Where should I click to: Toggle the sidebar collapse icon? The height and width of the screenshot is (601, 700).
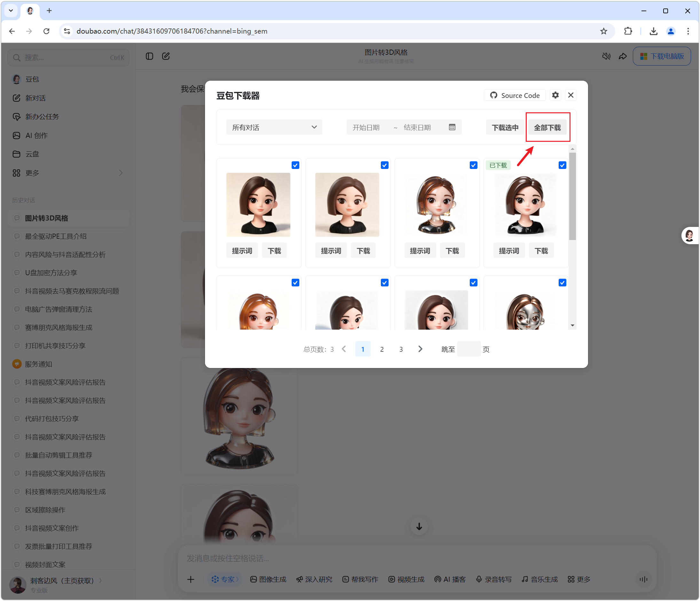149,56
